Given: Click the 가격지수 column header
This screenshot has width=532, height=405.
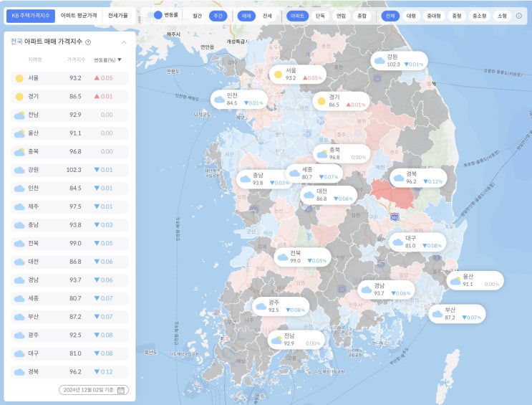Looking at the screenshot, I should click(76, 59).
